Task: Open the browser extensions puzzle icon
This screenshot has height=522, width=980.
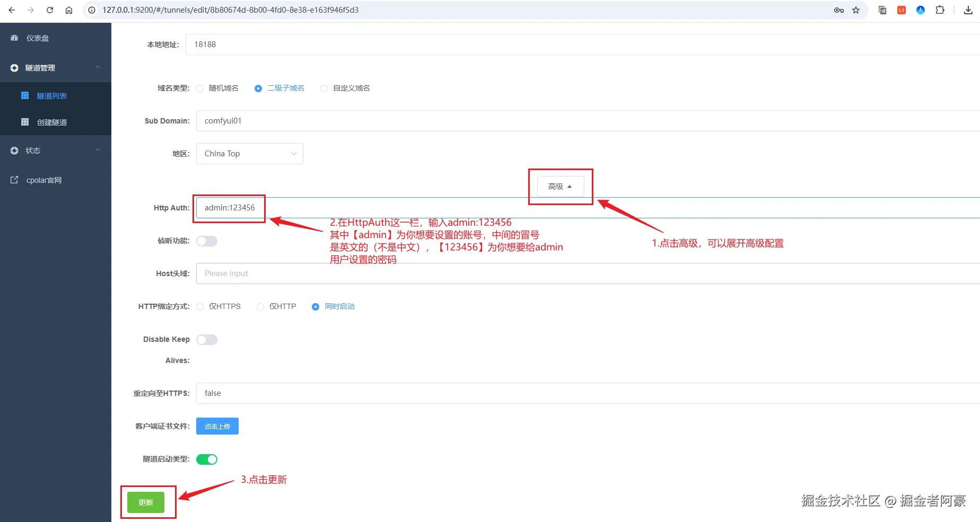Action: 940,10
